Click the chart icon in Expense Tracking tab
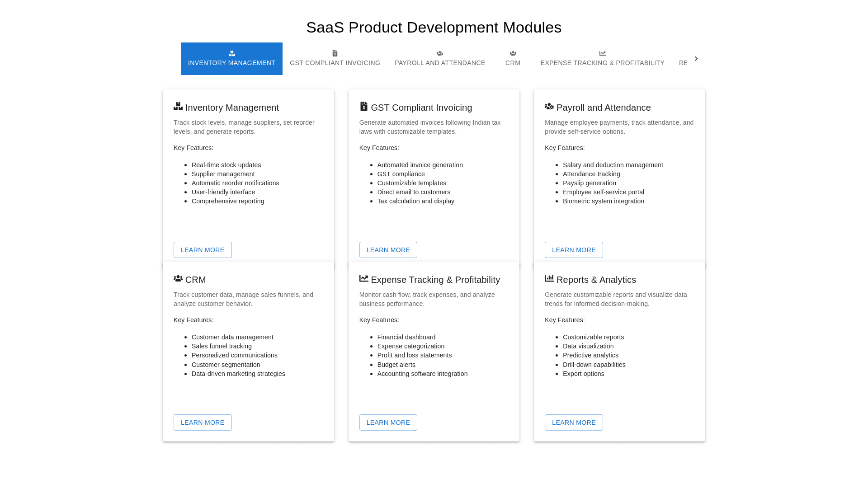This screenshot has height=488, width=868. pyautogui.click(x=602, y=53)
